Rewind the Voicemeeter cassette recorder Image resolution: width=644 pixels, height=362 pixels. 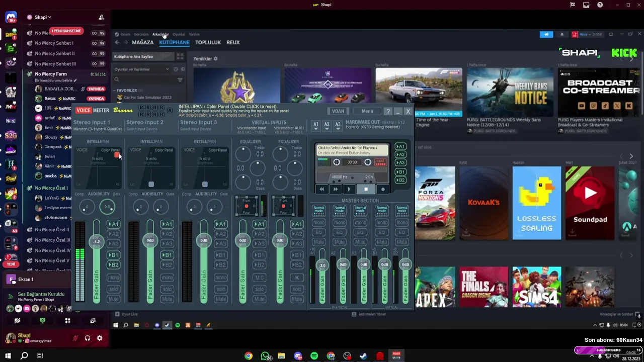pyautogui.click(x=322, y=189)
